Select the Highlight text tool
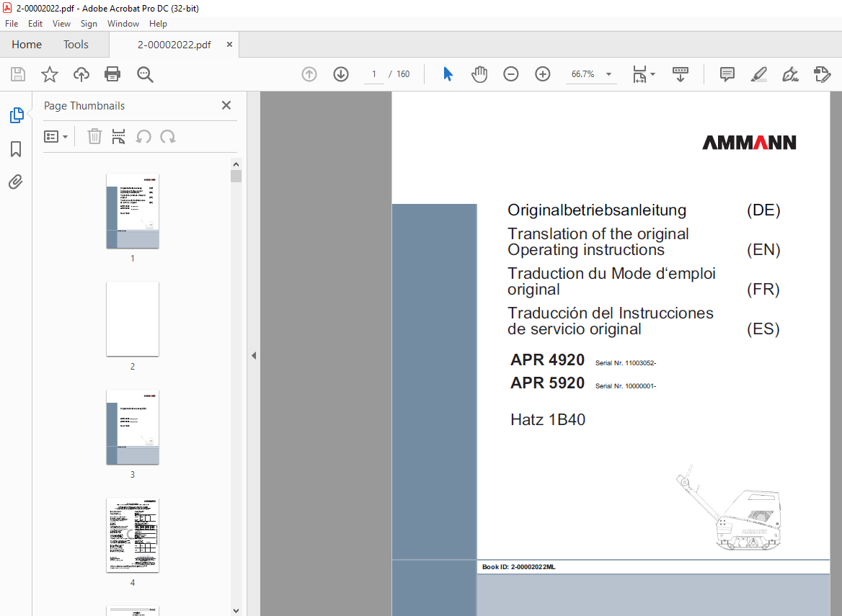Image resolution: width=842 pixels, height=616 pixels. tap(759, 74)
